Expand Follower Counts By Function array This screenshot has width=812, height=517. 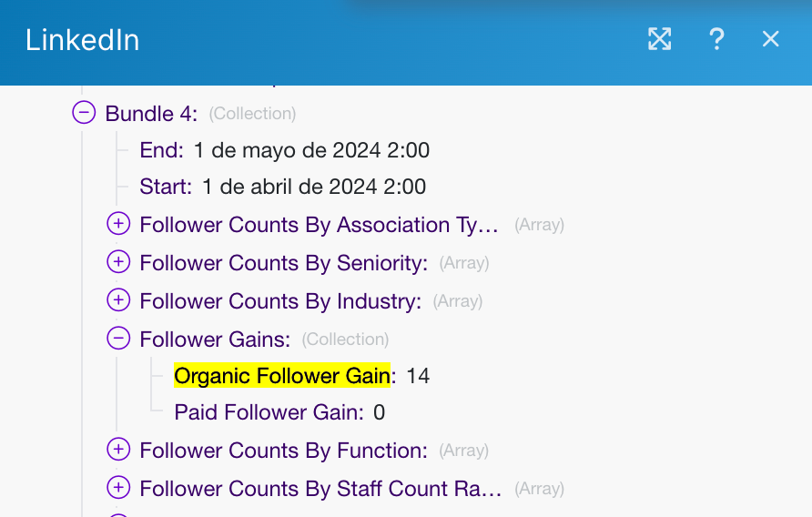(x=118, y=450)
